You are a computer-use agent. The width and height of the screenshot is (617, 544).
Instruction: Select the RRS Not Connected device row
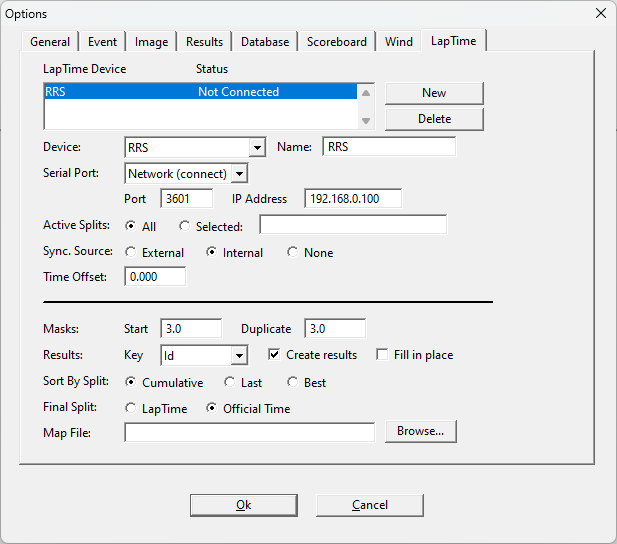click(x=201, y=92)
